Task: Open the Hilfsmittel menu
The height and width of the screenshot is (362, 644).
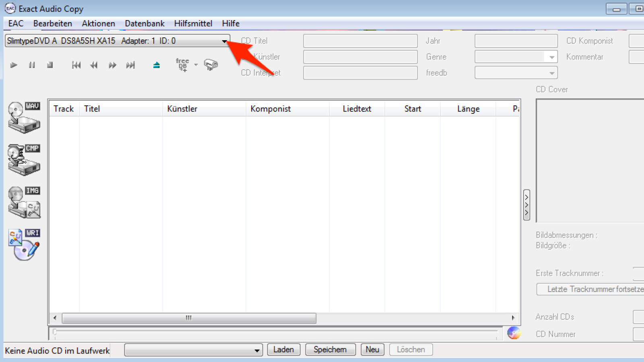Action: (193, 23)
